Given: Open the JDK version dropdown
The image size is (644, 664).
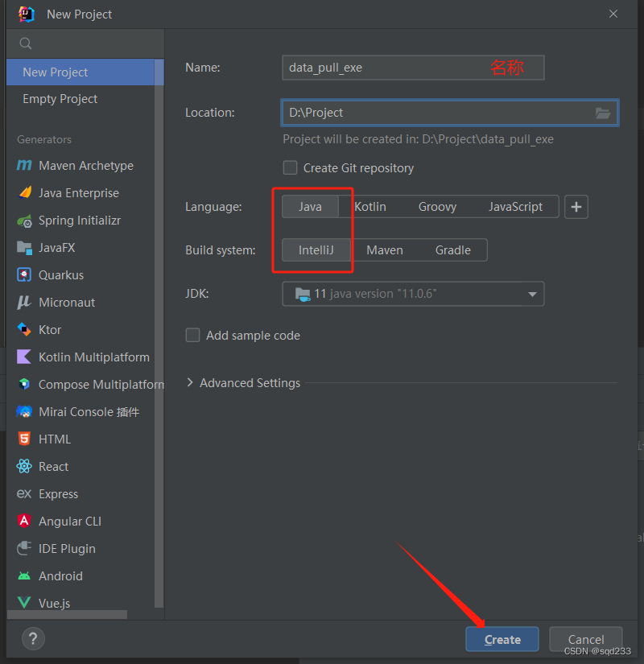Looking at the screenshot, I should pyautogui.click(x=413, y=294).
